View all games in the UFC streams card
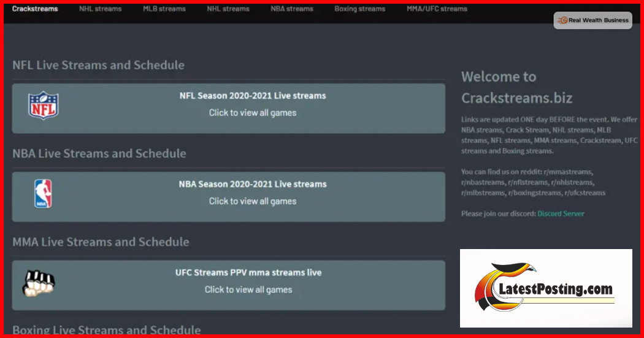 pyautogui.click(x=248, y=290)
